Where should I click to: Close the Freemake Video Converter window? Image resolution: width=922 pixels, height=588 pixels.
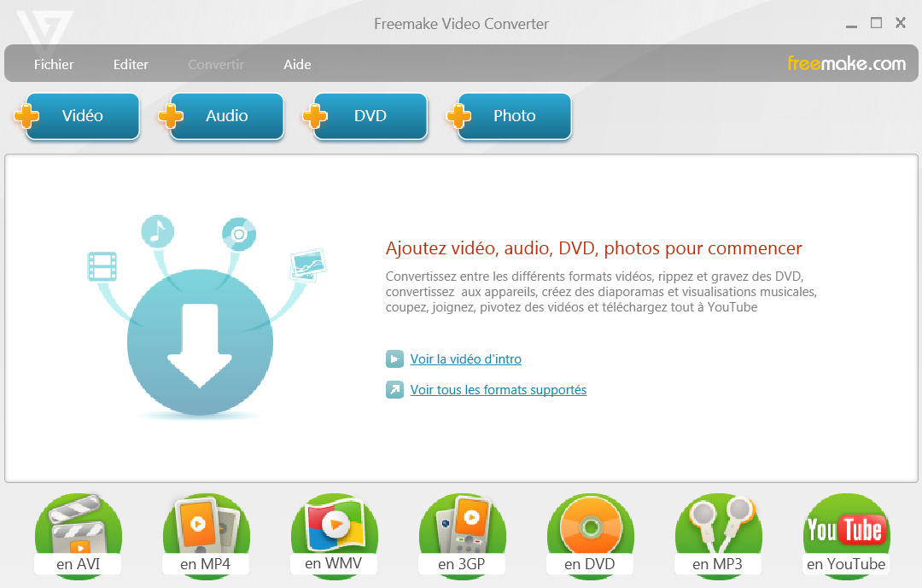(x=901, y=23)
